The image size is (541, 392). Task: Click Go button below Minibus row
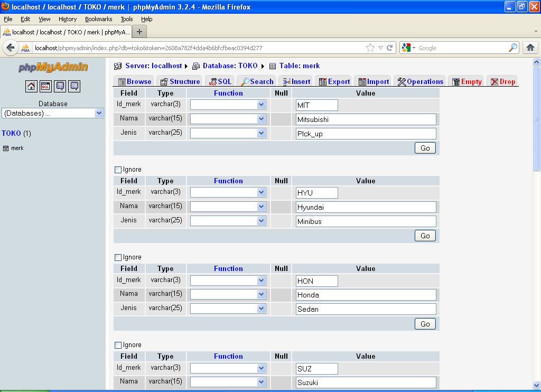click(425, 236)
